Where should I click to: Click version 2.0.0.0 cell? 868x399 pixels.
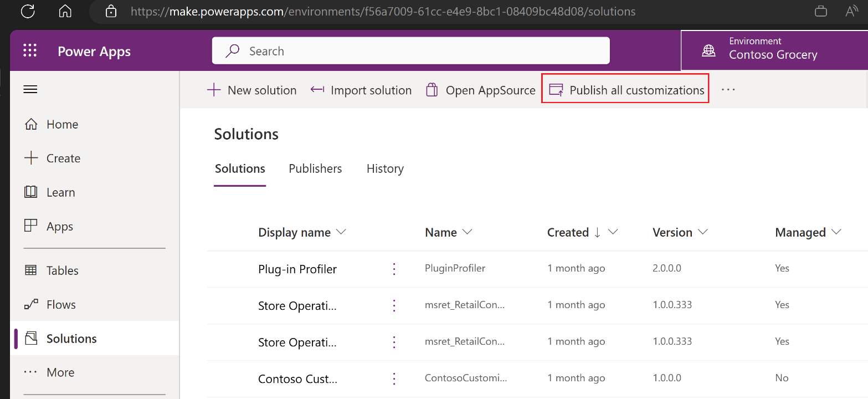pyautogui.click(x=667, y=268)
